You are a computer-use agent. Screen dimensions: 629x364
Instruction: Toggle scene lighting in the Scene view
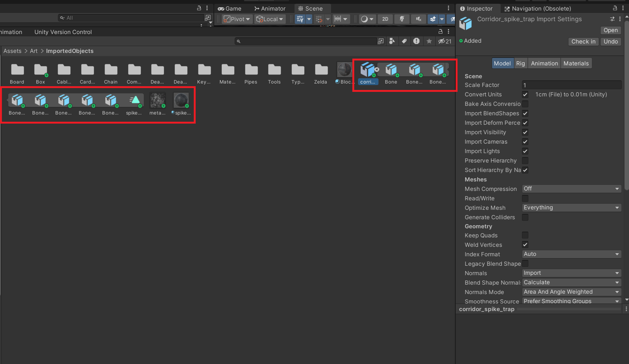click(402, 19)
